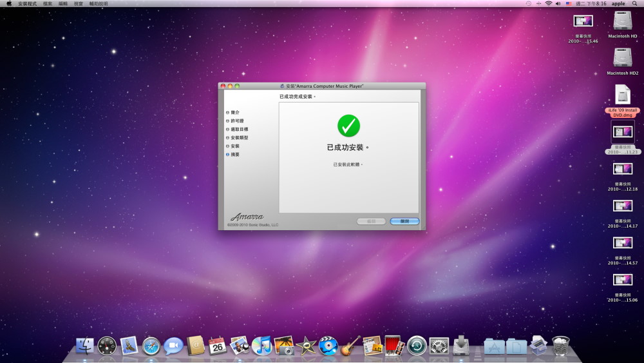This screenshot has height=363, width=644.
Task: Click the installer window title bar text
Action: pos(325,86)
